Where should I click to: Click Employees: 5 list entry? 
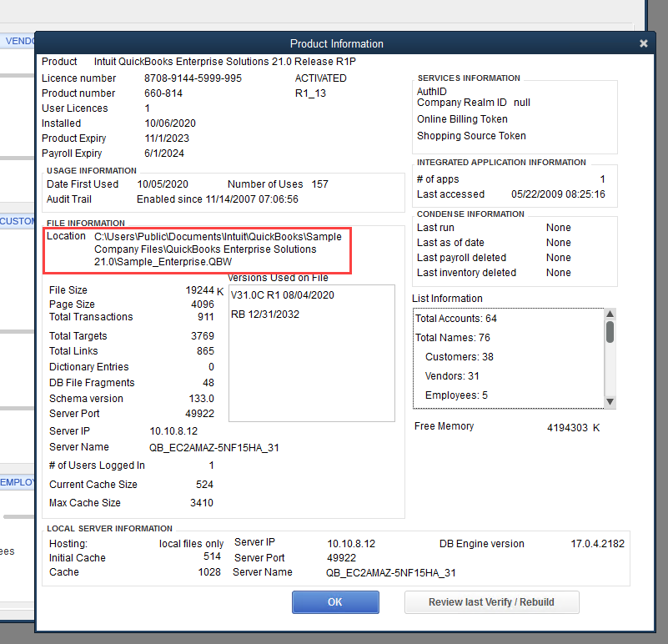click(x=456, y=395)
